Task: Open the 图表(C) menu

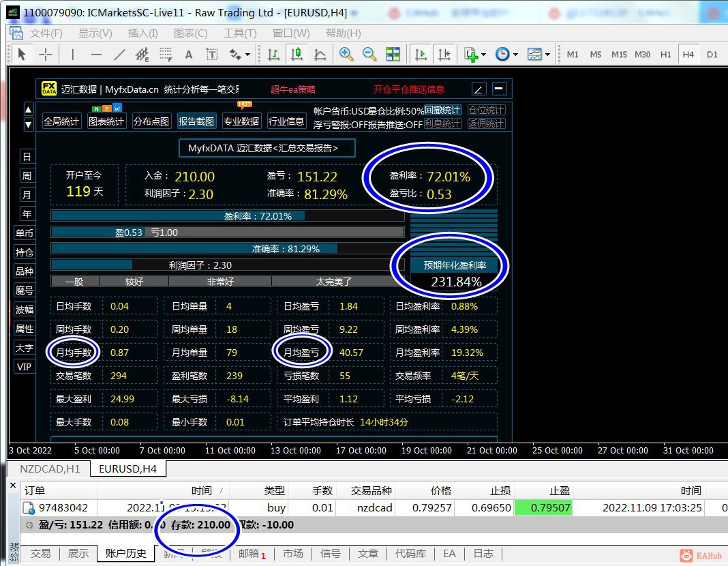Action: [190, 33]
